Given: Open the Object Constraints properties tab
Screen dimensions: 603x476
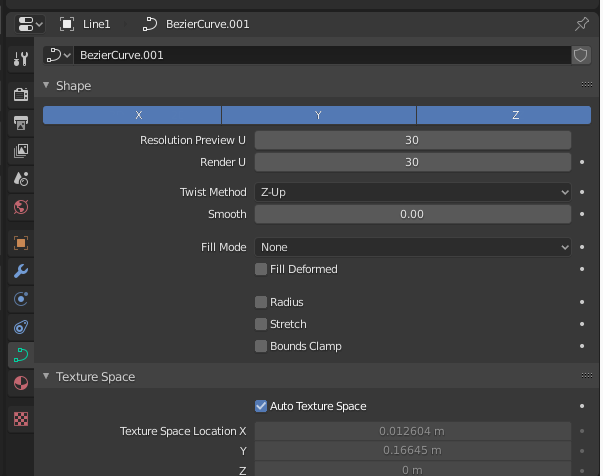Looking at the screenshot, I should [x=21, y=327].
